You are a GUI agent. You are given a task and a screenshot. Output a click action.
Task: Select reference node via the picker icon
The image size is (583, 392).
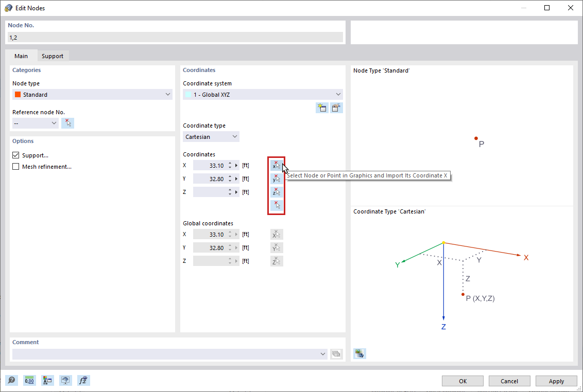67,122
